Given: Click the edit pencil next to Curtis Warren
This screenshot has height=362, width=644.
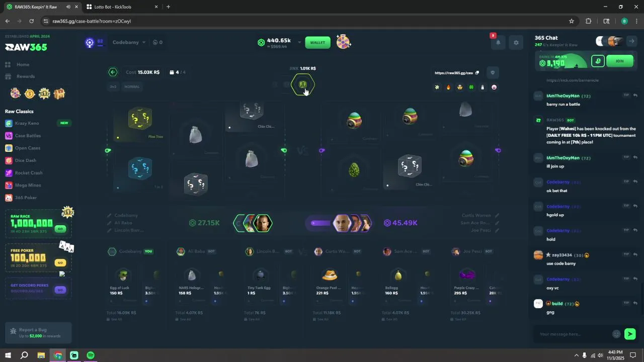Looking at the screenshot, I should pos(497,216).
